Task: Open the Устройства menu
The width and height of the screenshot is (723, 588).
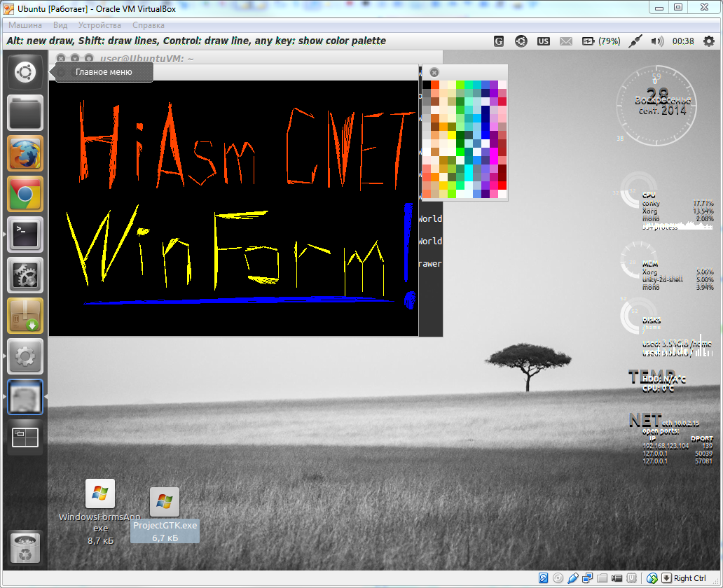Action: (99, 25)
